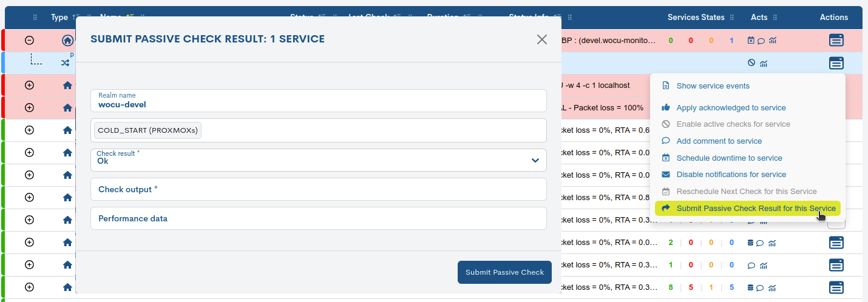This screenshot has height=302, width=868.
Task: Click database icon in row with 2 OK services
Action: (x=750, y=243)
